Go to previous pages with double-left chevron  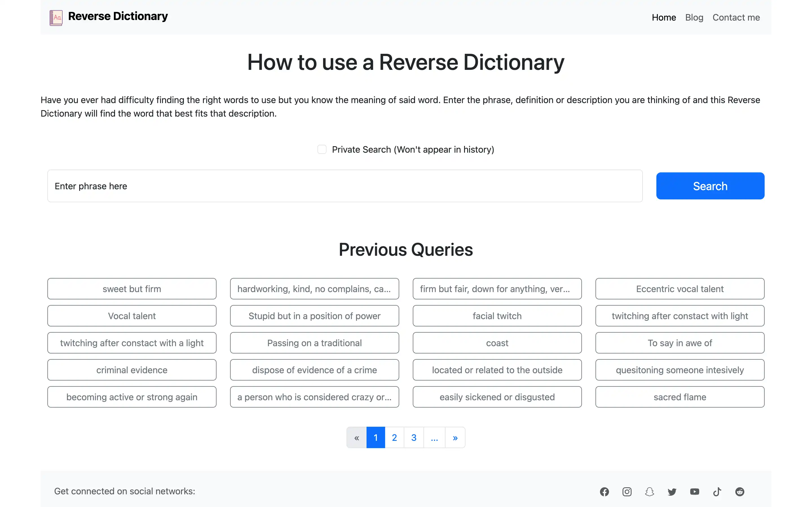point(356,437)
